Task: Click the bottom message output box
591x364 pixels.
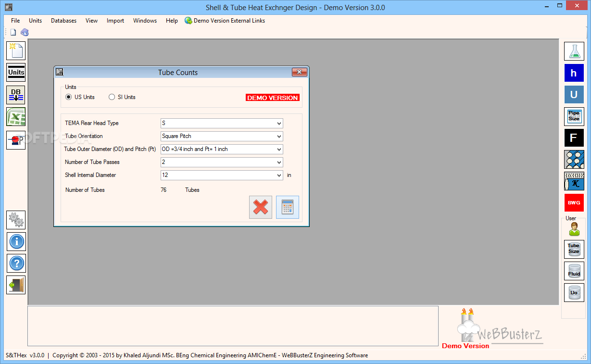Action: (x=233, y=326)
